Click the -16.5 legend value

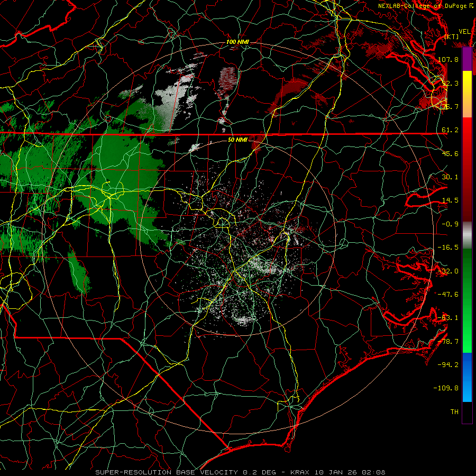448,248
